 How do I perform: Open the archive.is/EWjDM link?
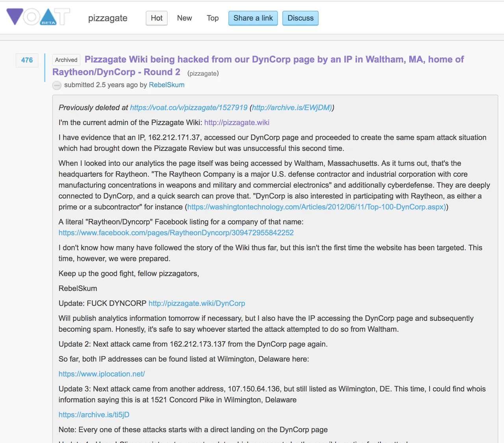(x=292, y=108)
